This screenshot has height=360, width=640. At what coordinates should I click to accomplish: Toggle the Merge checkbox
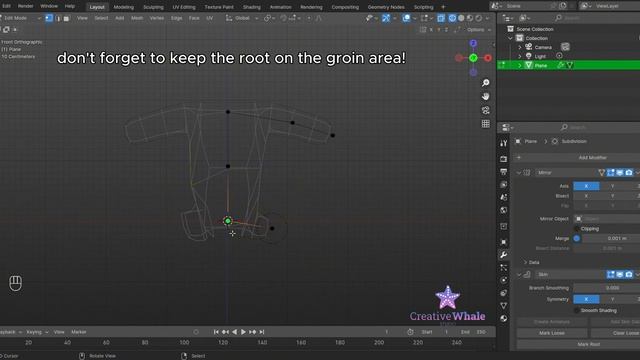click(577, 238)
